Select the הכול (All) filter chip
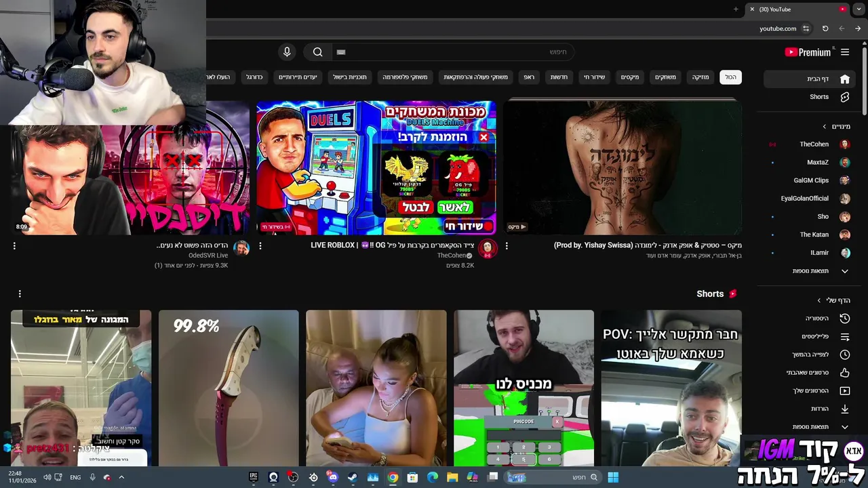The width and height of the screenshot is (868, 488). click(730, 77)
